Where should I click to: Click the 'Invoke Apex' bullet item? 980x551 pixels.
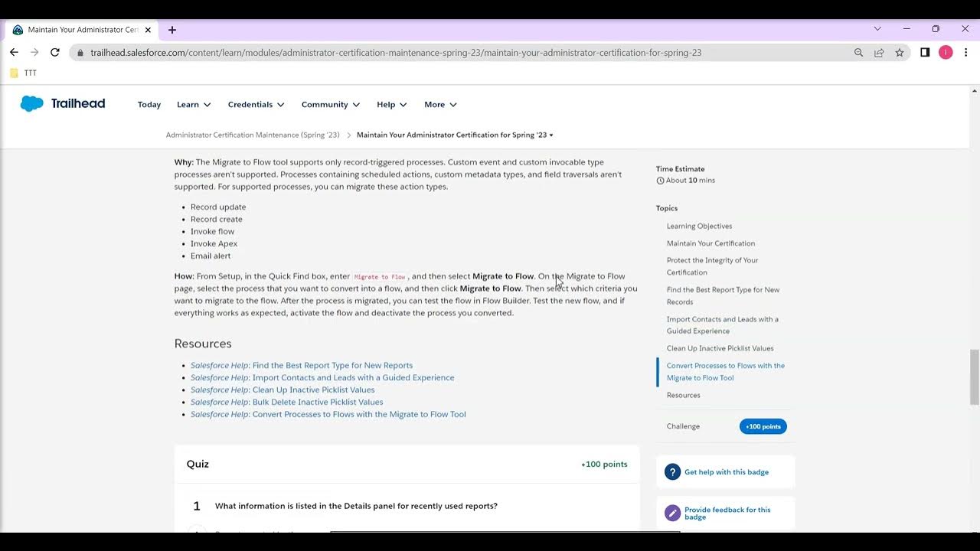(x=214, y=244)
